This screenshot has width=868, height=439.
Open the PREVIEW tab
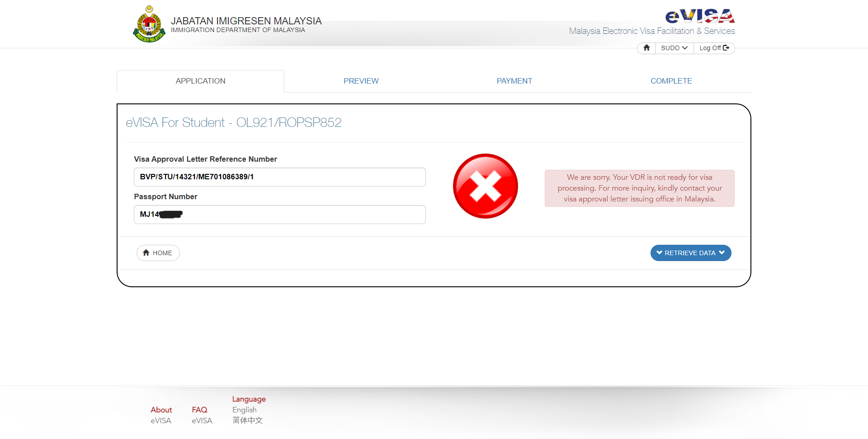361,81
